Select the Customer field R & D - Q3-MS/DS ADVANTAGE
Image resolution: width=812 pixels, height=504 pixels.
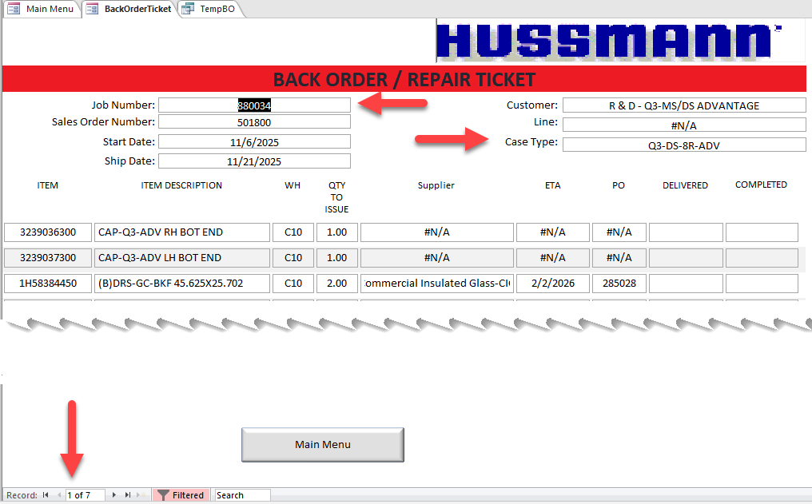coord(684,105)
